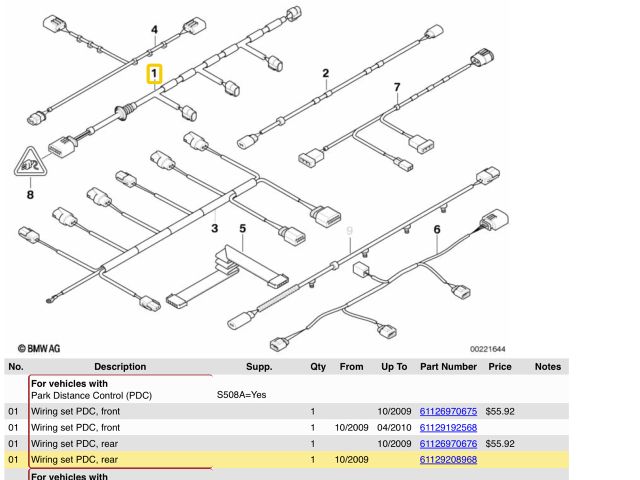
Task: Click callout number 4 in the diagram
Action: 154,30
